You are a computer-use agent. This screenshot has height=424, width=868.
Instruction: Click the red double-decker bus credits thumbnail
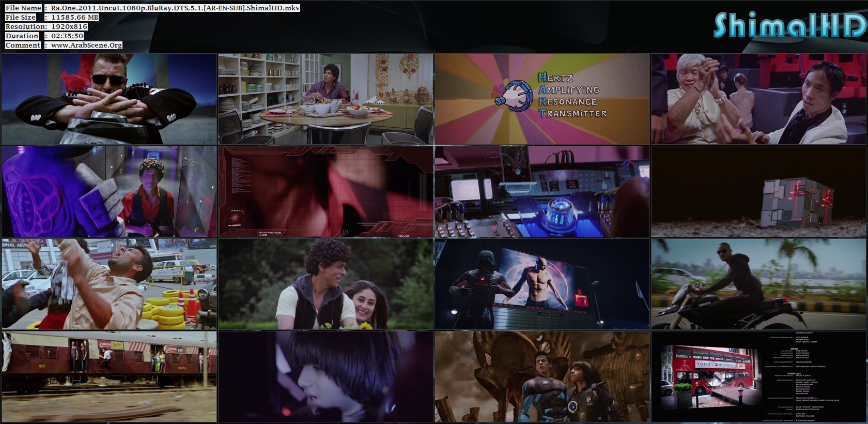[x=759, y=376]
